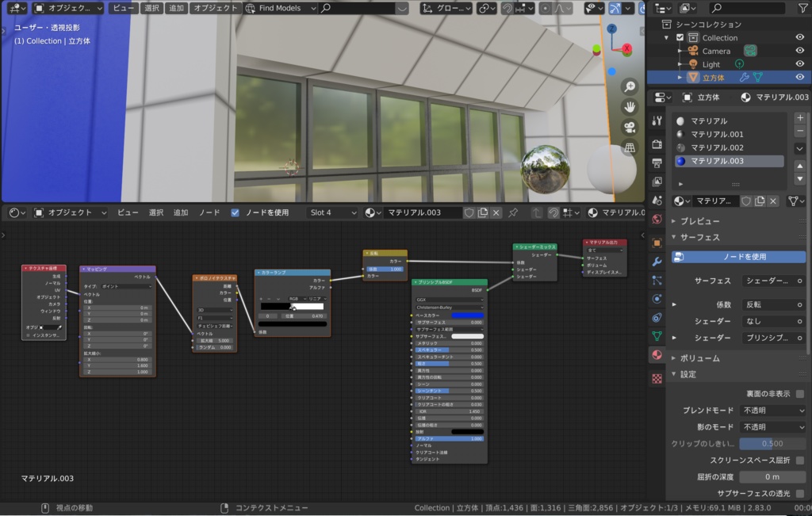Uncheck the Collection checkbox in outliner
812x516 pixels.
(x=680, y=37)
